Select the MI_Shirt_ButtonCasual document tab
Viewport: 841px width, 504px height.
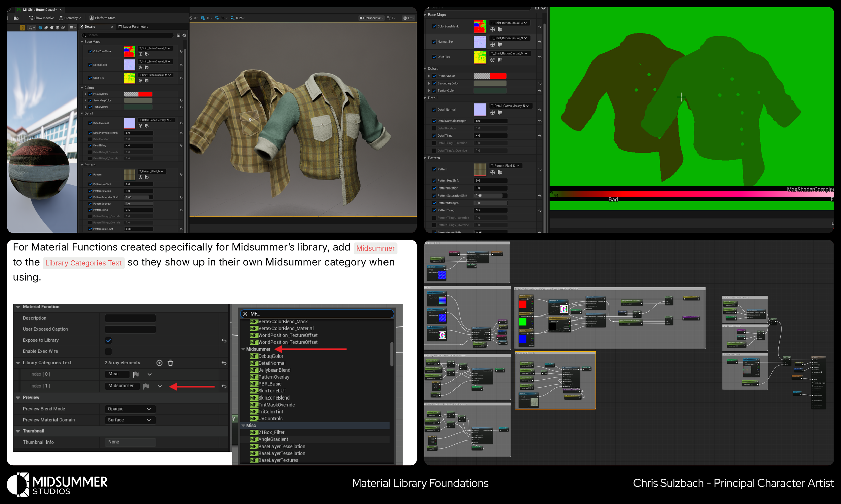click(39, 10)
